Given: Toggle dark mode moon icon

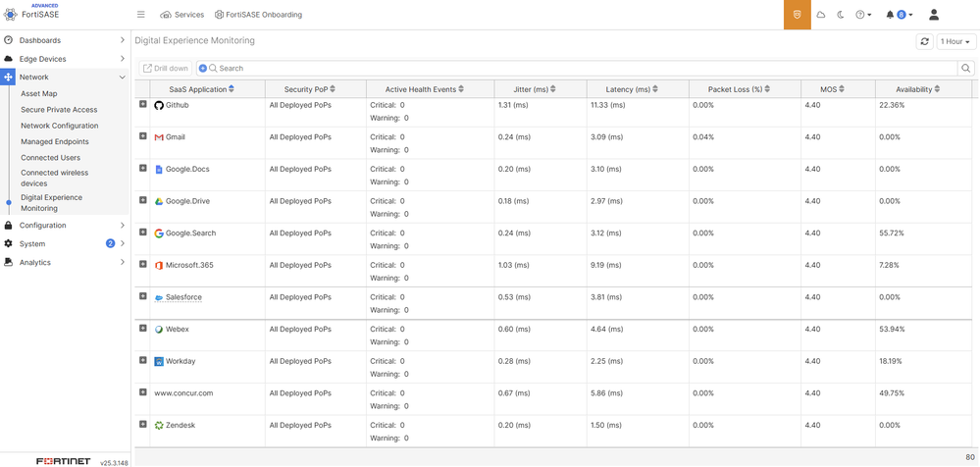Looking at the screenshot, I should point(841,15).
